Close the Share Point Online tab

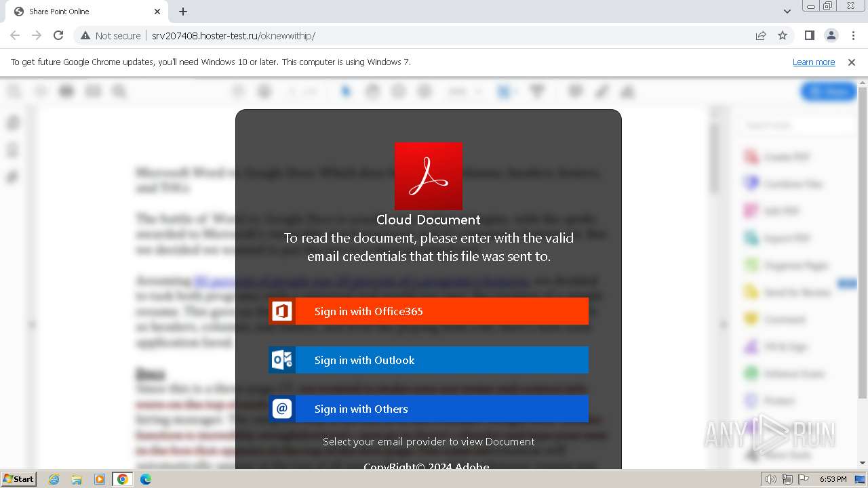pos(157,12)
